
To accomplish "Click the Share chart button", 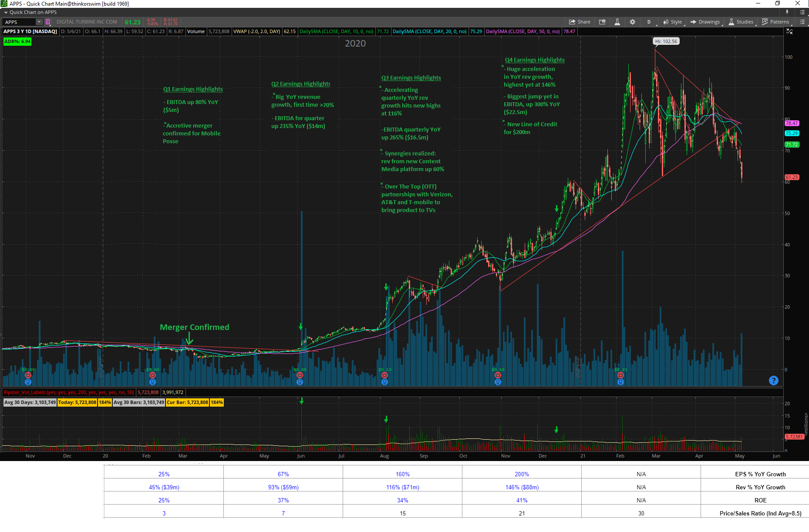I will [x=580, y=22].
